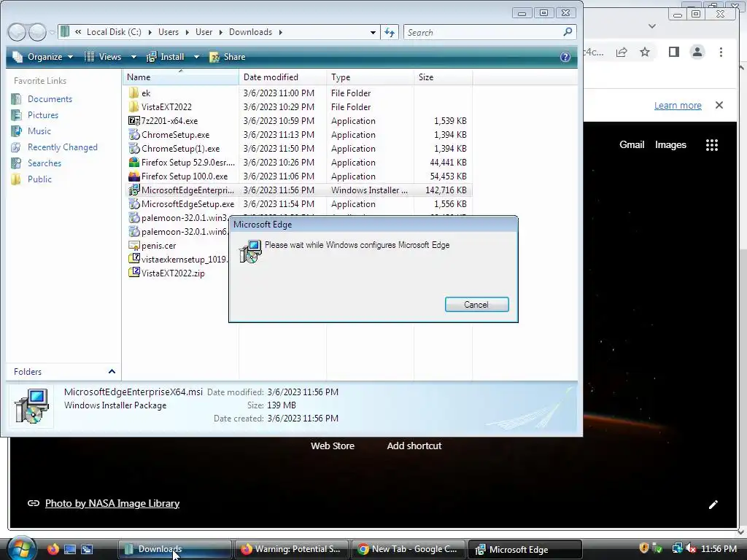Click the Learn more link in Chrome

tap(678, 105)
